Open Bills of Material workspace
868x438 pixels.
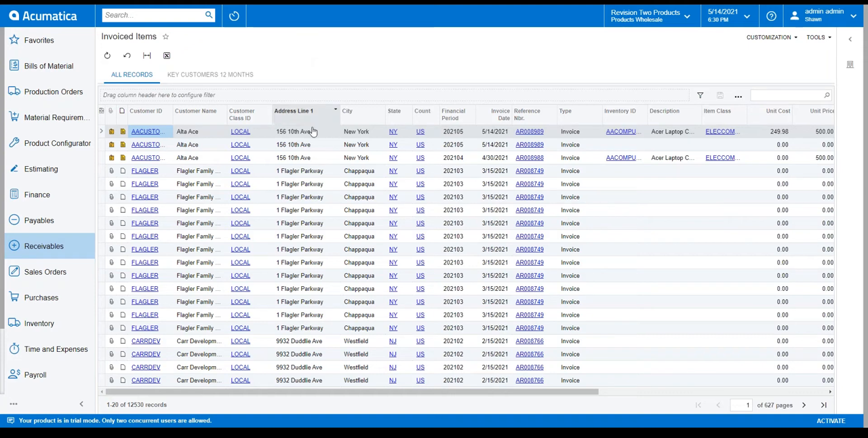[48, 66]
